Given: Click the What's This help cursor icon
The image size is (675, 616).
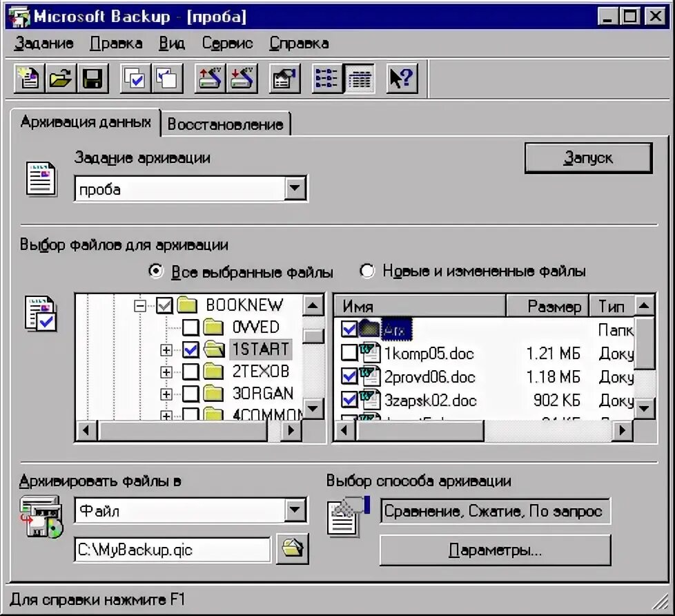Looking at the screenshot, I should [x=402, y=79].
